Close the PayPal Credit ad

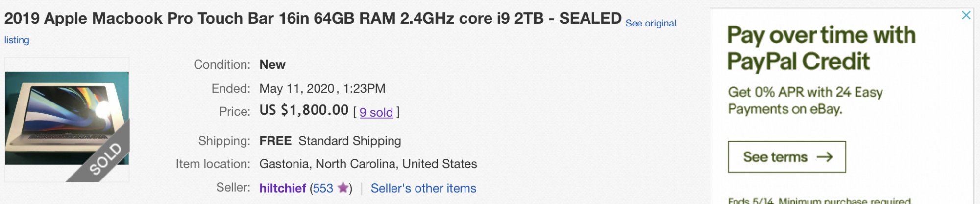click(x=966, y=15)
